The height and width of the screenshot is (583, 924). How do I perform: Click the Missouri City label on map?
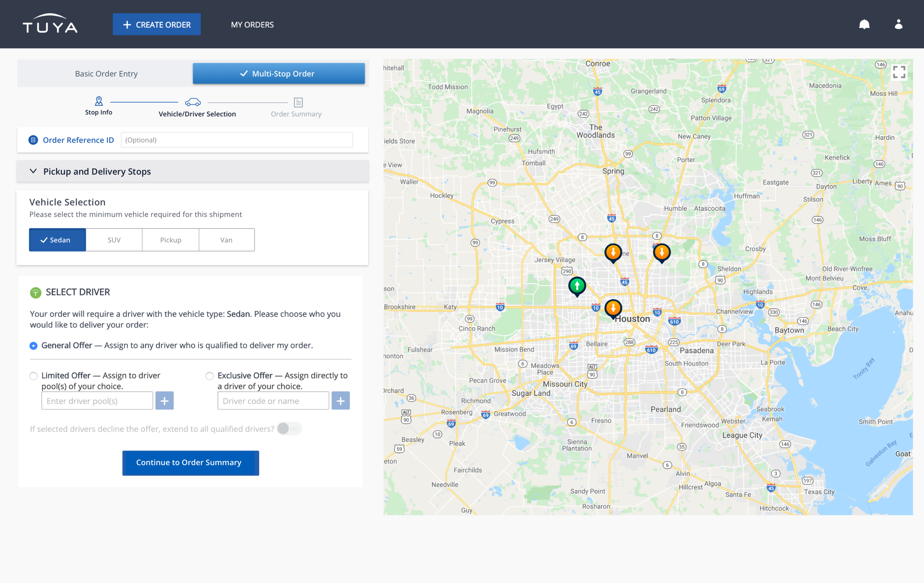(x=565, y=384)
